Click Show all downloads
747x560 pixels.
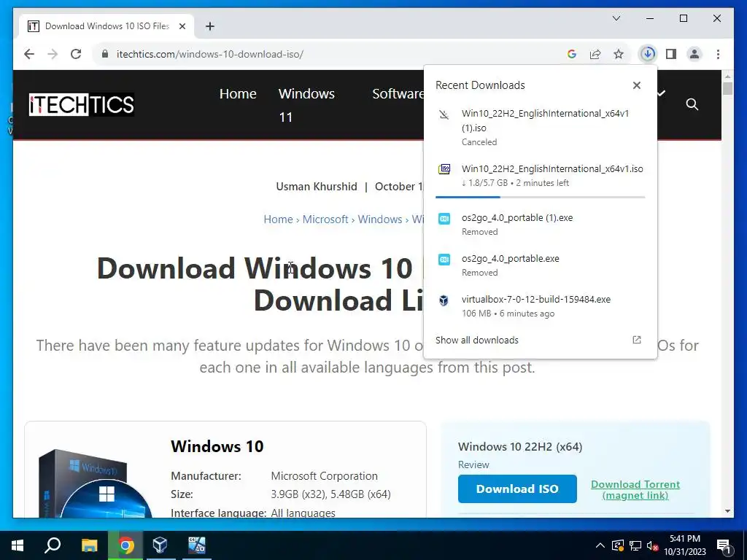477,340
